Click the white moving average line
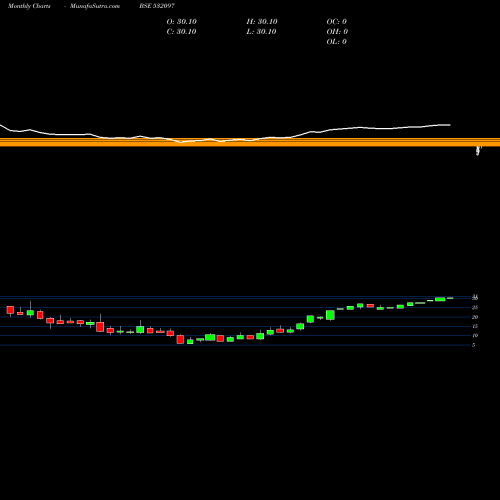This screenshot has width=500, height=500. [225, 134]
